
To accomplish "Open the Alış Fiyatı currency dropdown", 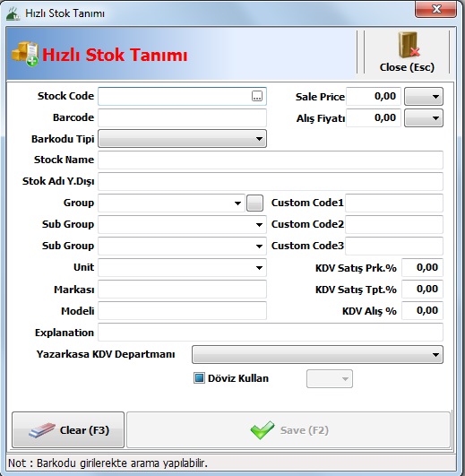I will tap(424, 118).
